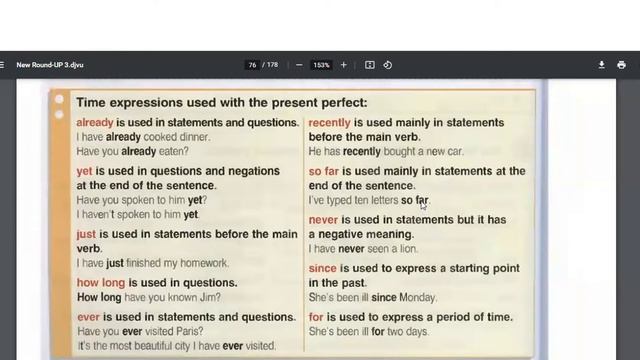Click the red word "just"
The height and width of the screenshot is (360, 640).
click(86, 234)
